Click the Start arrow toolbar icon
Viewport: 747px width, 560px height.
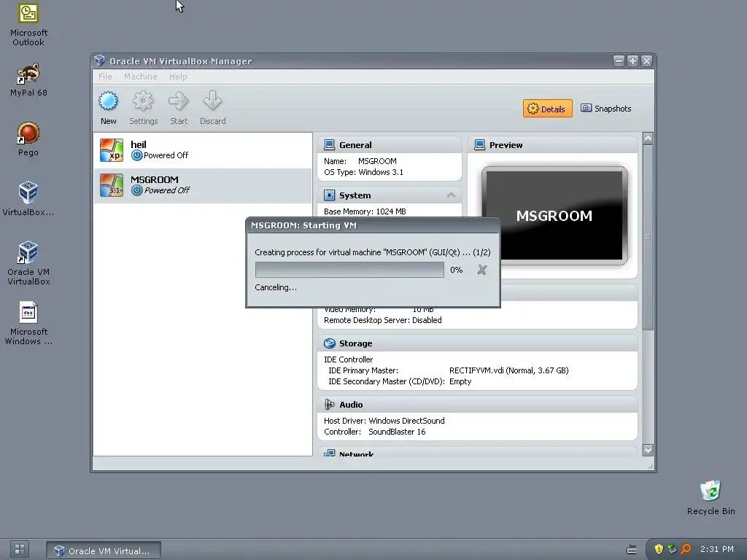click(x=179, y=101)
